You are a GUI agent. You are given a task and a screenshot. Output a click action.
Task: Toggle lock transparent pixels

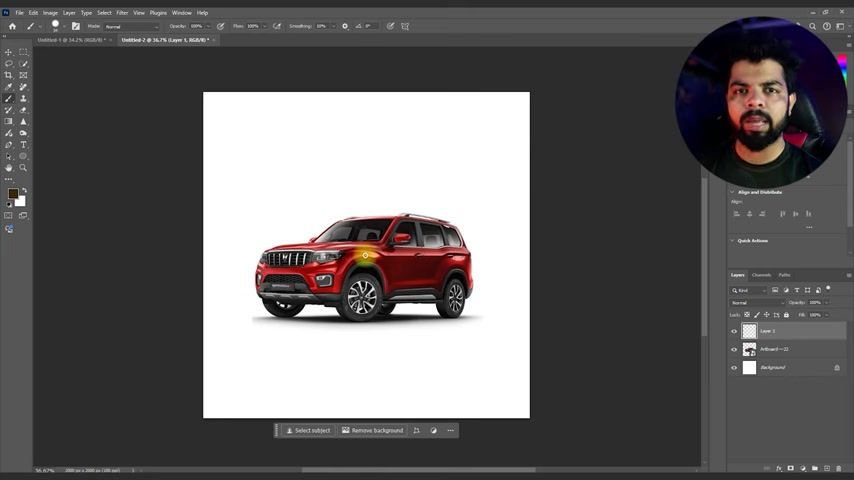tap(747, 315)
